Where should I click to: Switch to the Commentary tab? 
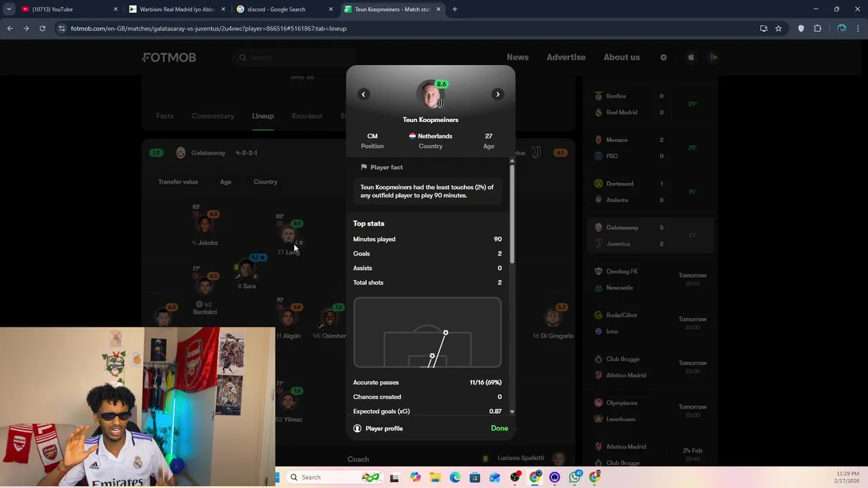213,116
